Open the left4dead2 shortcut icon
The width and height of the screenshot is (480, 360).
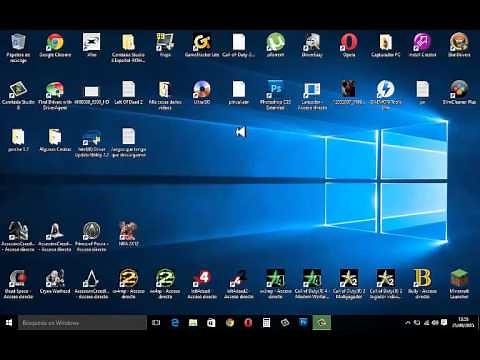(x=239, y=278)
